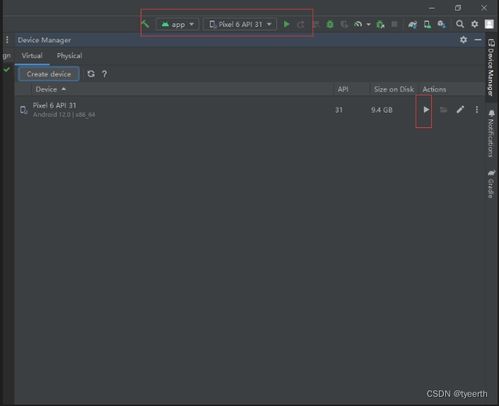Open the Pixel 6 API 31 device dropdown

240,24
